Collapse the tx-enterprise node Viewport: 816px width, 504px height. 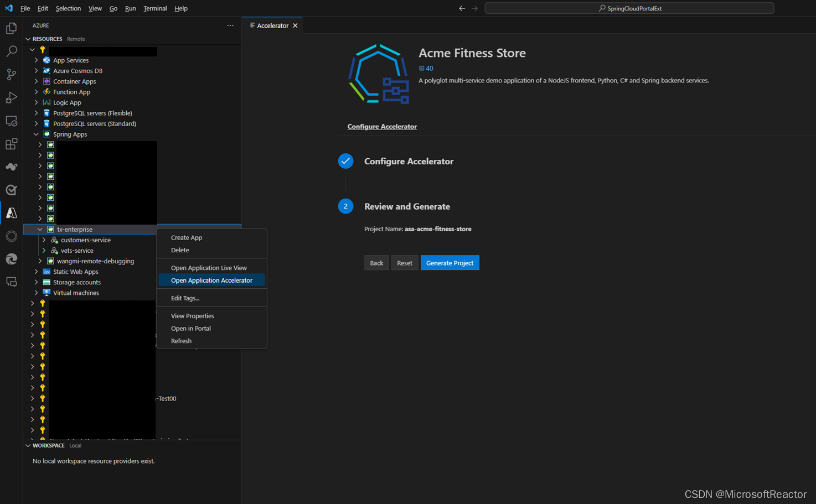point(40,230)
